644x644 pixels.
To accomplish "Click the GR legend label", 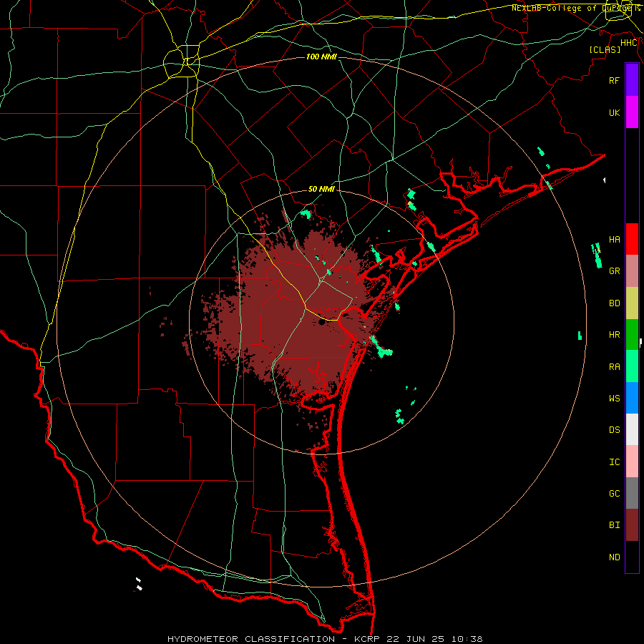I will pyautogui.click(x=614, y=271).
